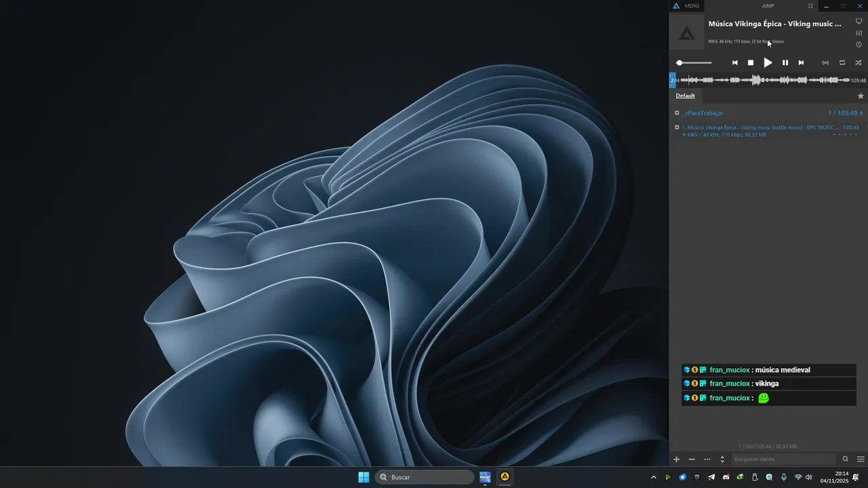868x488 pixels.
Task: Click the blue globe browser tray icon
Action: pos(683,477)
